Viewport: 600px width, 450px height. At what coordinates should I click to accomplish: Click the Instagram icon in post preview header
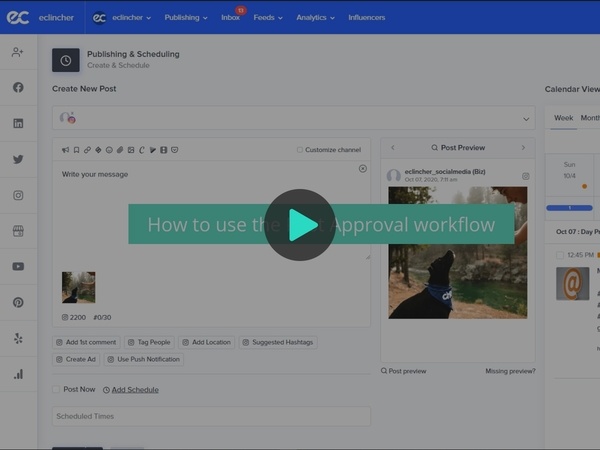pyautogui.click(x=526, y=176)
